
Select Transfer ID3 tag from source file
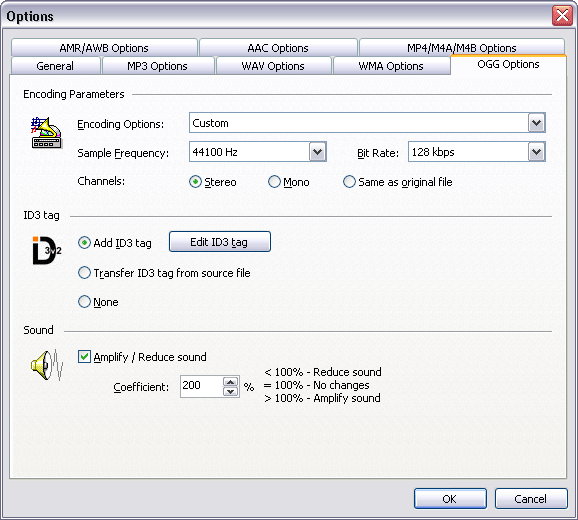click(84, 273)
